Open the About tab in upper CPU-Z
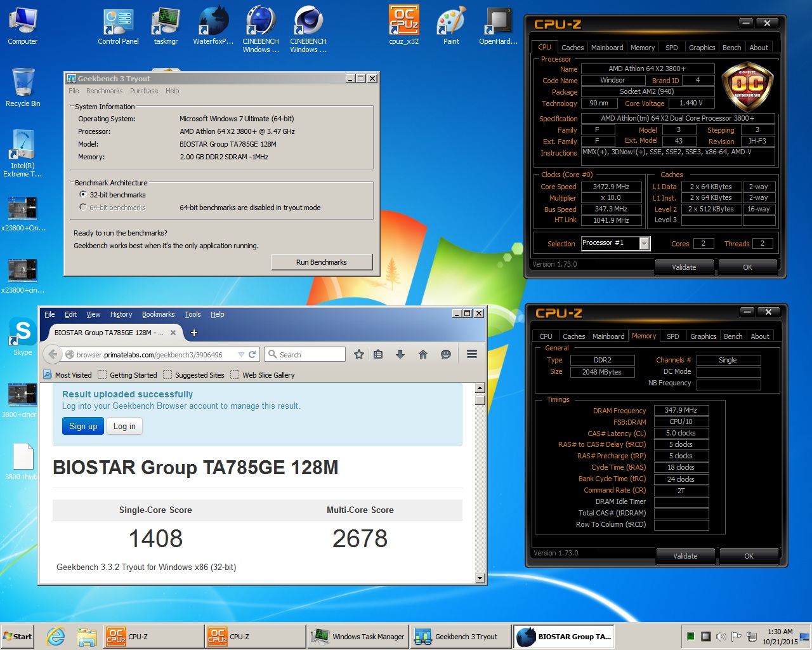 759,48
